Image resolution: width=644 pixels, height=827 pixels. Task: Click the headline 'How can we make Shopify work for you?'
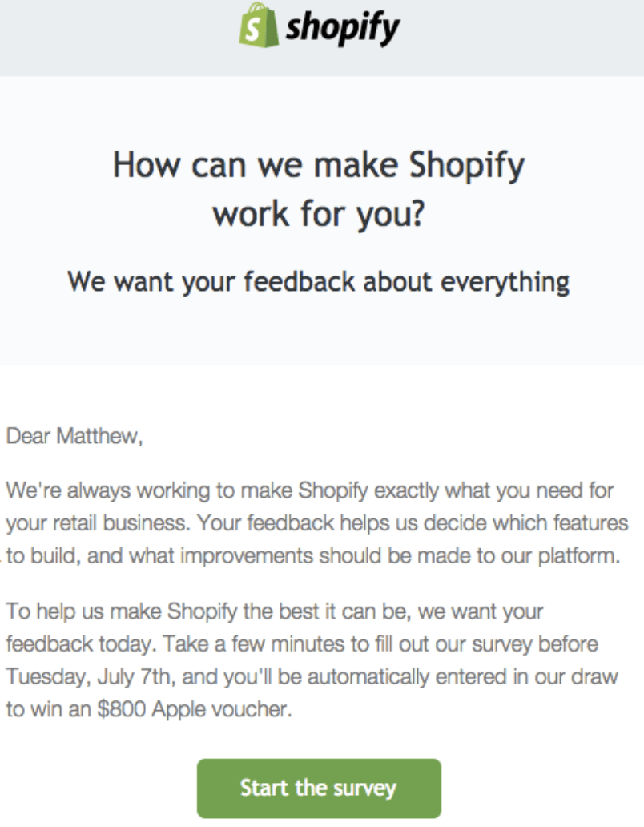click(x=319, y=188)
